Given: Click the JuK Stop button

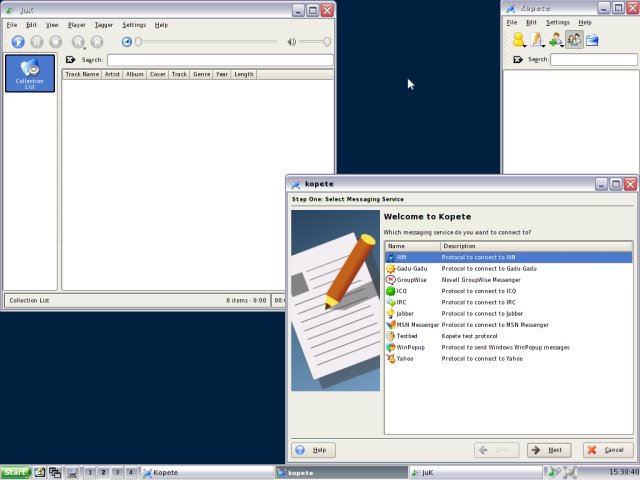Looking at the screenshot, I should click(x=56, y=42).
